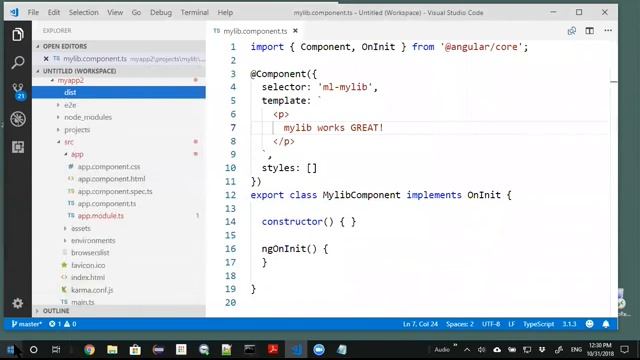Click Ln 7, Col 24 in status bar
Screen dimensions: 640x360
pyautogui.click(x=420, y=324)
